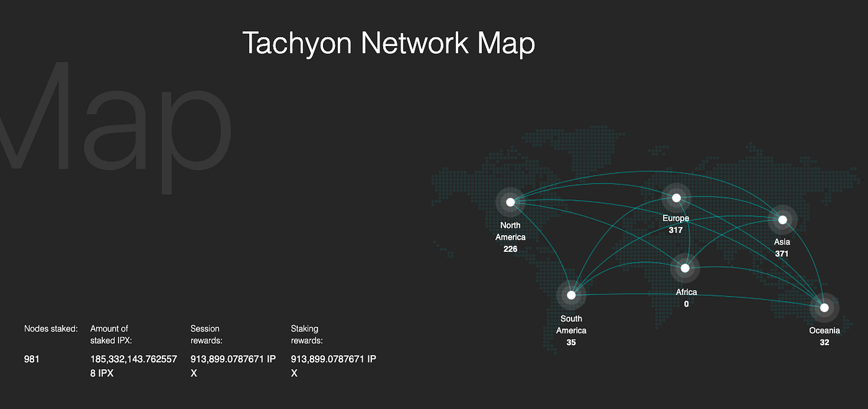
Task: Select the Europe node marker
Action: tap(676, 198)
